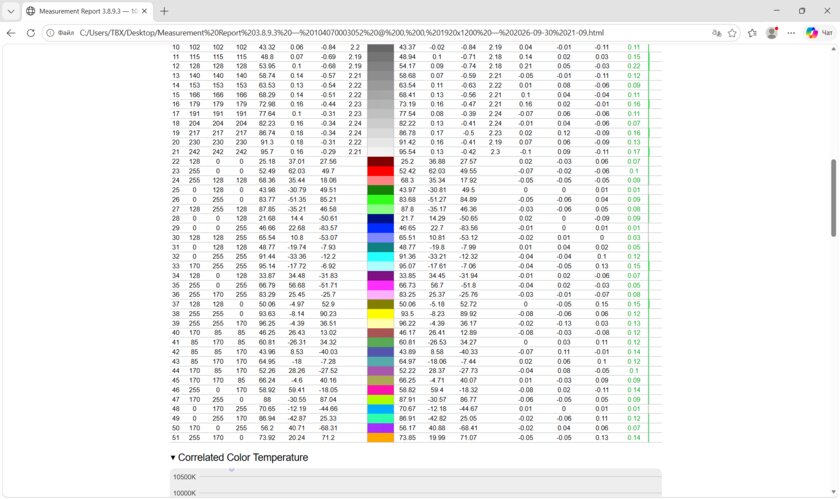Click the violet swatch in row 50
The image size is (840, 499).
click(380, 428)
